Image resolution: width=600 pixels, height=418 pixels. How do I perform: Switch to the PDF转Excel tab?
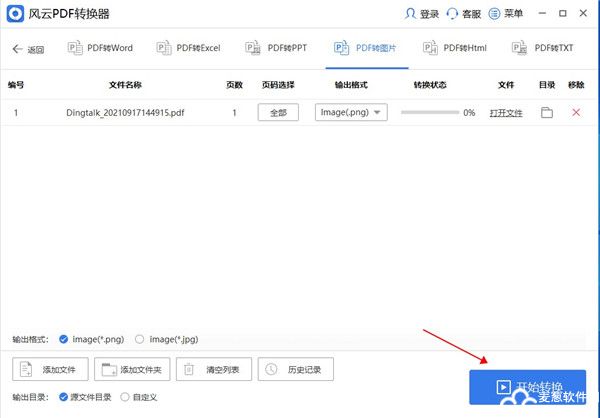click(188, 48)
